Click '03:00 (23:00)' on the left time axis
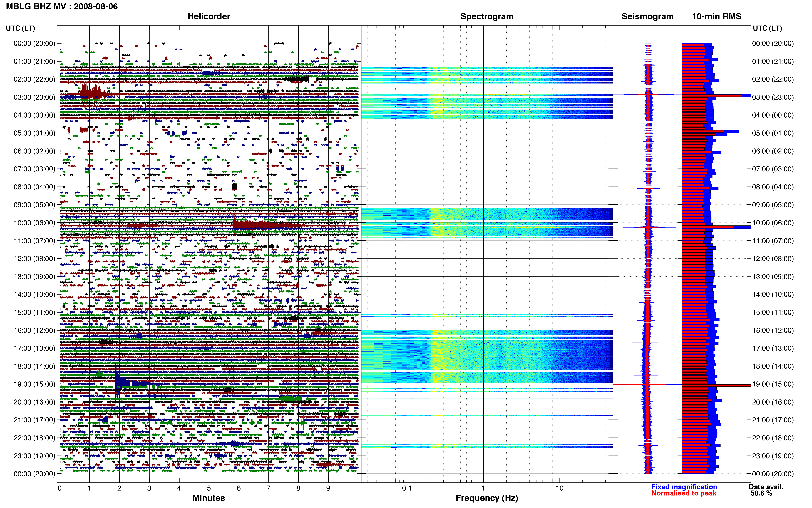This screenshot has width=812, height=508. click(34, 97)
